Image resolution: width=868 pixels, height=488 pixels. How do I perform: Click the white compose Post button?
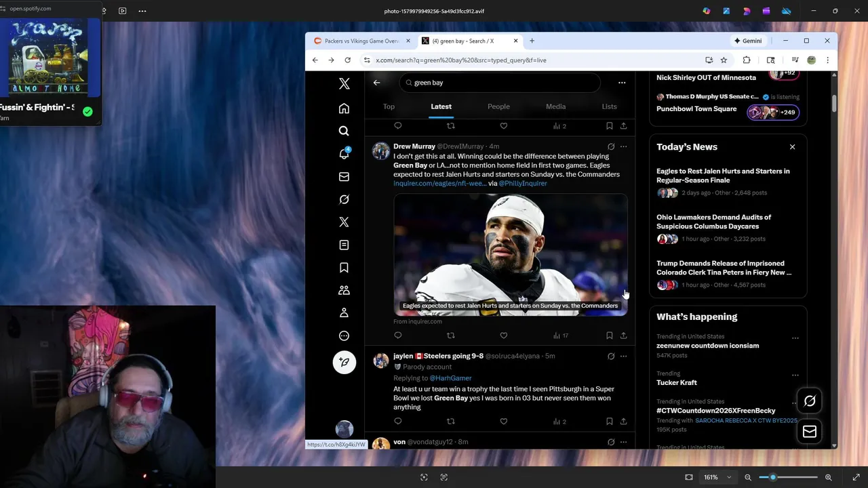[x=344, y=362]
